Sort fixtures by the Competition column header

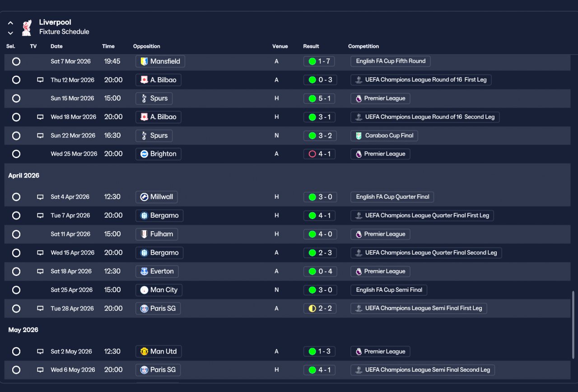(364, 47)
